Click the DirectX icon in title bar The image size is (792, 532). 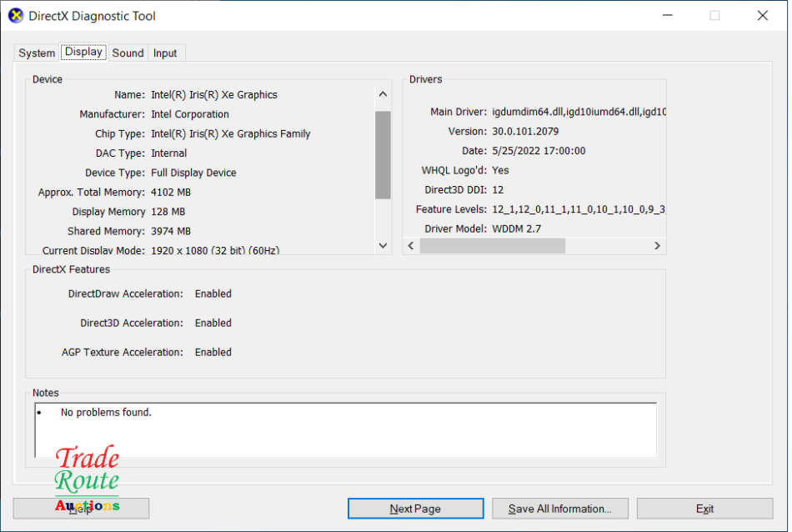coord(16,16)
